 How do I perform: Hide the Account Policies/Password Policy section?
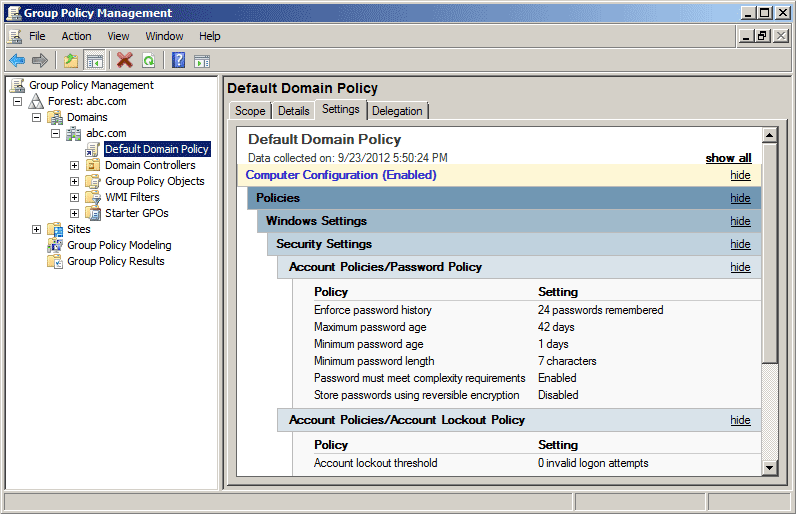tap(740, 267)
